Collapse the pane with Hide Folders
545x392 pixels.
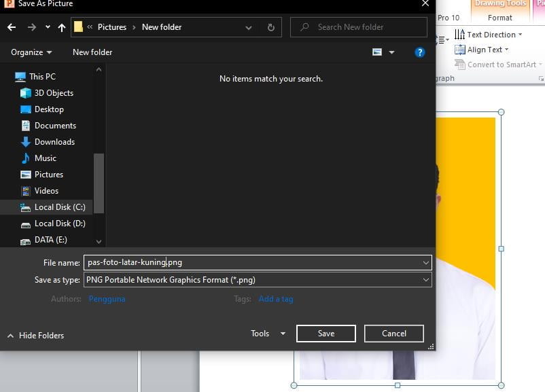pyautogui.click(x=35, y=336)
